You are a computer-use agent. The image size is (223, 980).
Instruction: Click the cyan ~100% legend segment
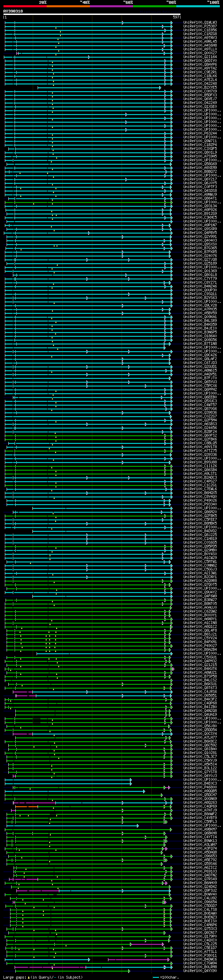198,6
